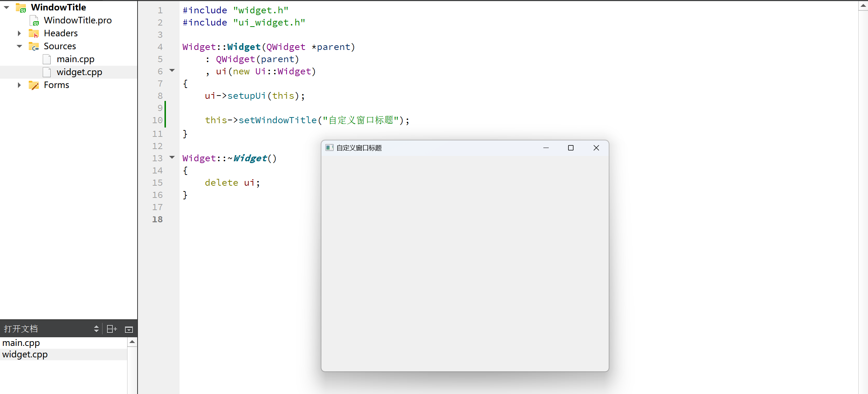This screenshot has height=394, width=868.
Task: Expand the Headers tree node
Action: pos(19,33)
